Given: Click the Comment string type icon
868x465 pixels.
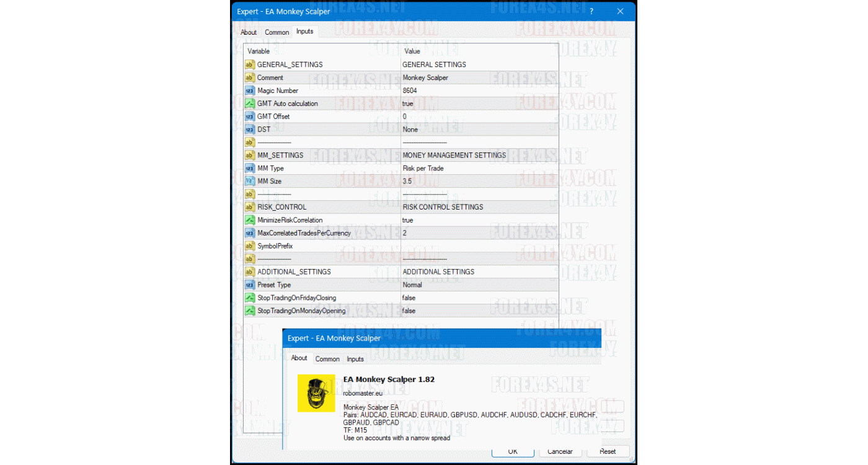Looking at the screenshot, I should 249,77.
